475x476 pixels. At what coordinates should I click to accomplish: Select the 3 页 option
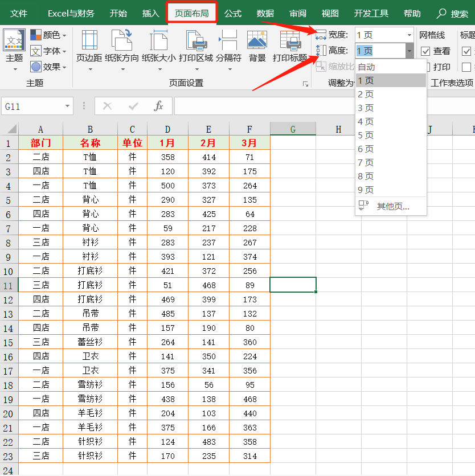pyautogui.click(x=391, y=108)
